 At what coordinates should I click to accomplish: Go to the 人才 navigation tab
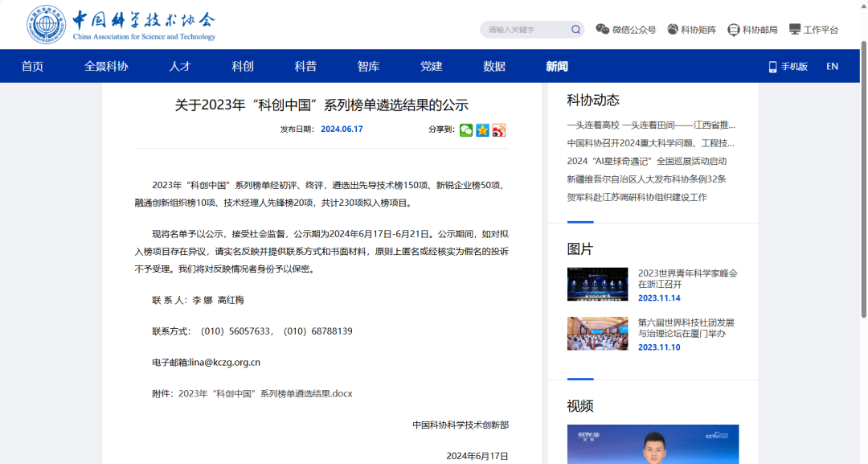coord(180,67)
